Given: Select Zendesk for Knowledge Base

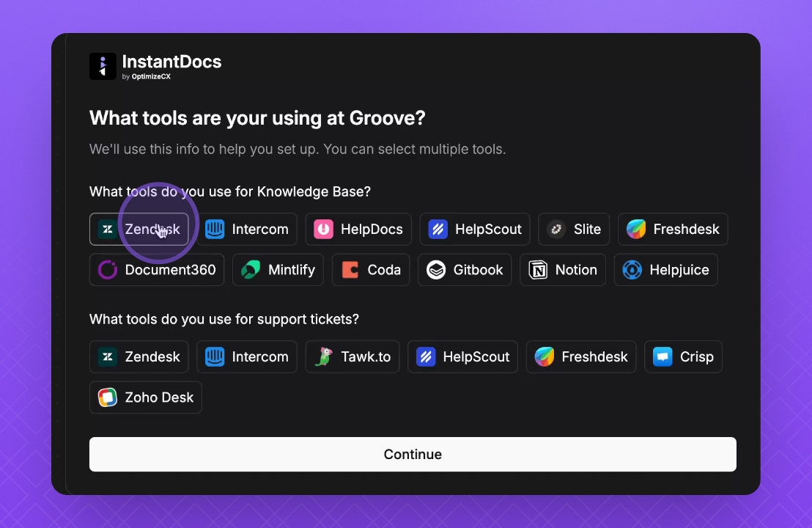Looking at the screenshot, I should (139, 229).
